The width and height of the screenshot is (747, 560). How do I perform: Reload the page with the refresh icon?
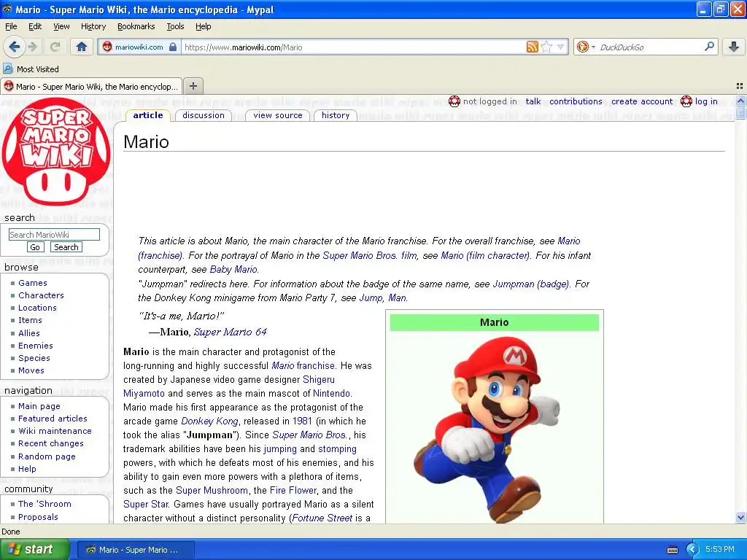(55, 47)
